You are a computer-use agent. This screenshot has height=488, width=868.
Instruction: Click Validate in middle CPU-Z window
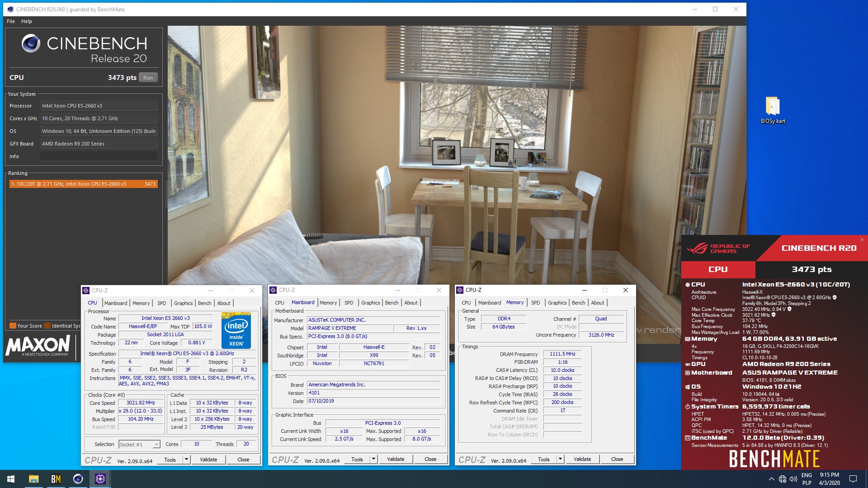click(396, 459)
